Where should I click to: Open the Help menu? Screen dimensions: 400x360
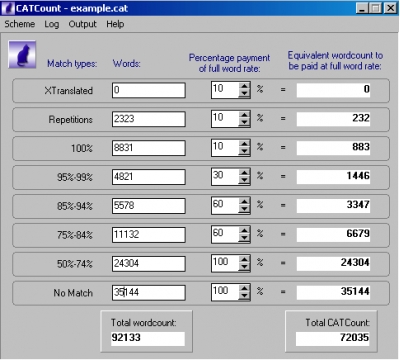tap(115, 24)
